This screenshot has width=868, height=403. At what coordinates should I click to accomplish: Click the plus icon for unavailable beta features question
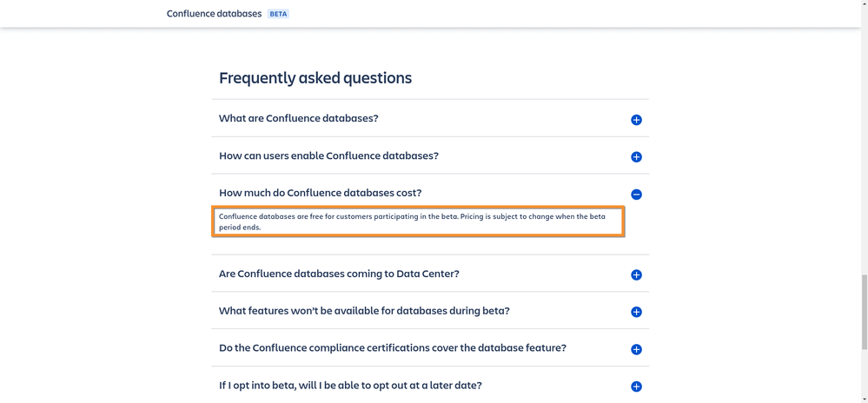(636, 312)
